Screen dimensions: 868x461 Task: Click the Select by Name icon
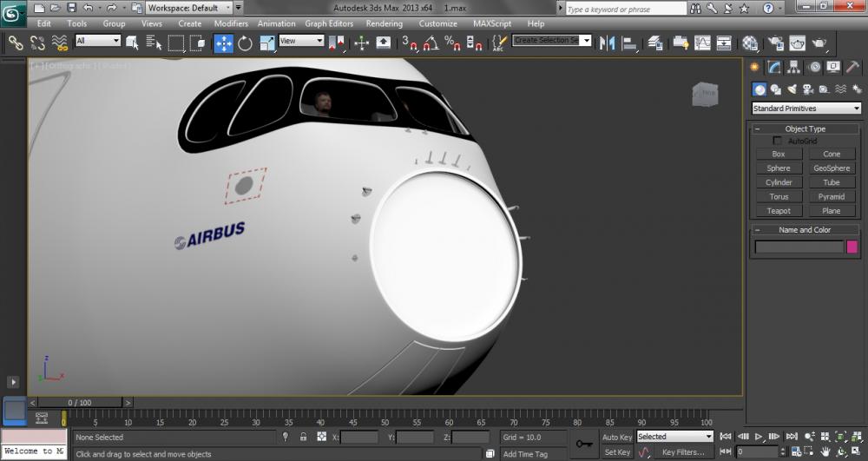[155, 43]
